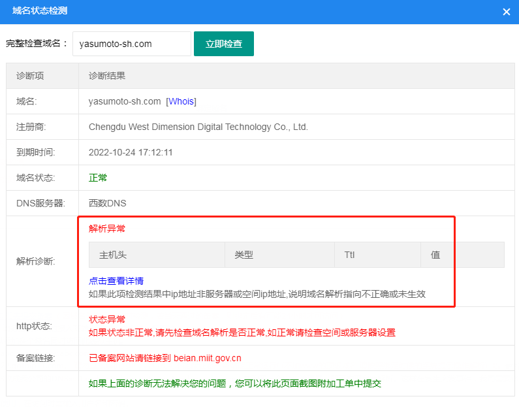Click the yasumoto-sh.com text in 域名 row
This screenshot has width=519, height=420.
click(x=125, y=101)
